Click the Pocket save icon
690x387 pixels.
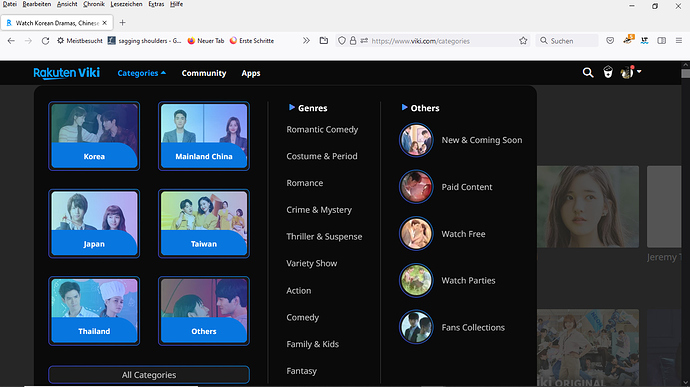click(x=610, y=41)
